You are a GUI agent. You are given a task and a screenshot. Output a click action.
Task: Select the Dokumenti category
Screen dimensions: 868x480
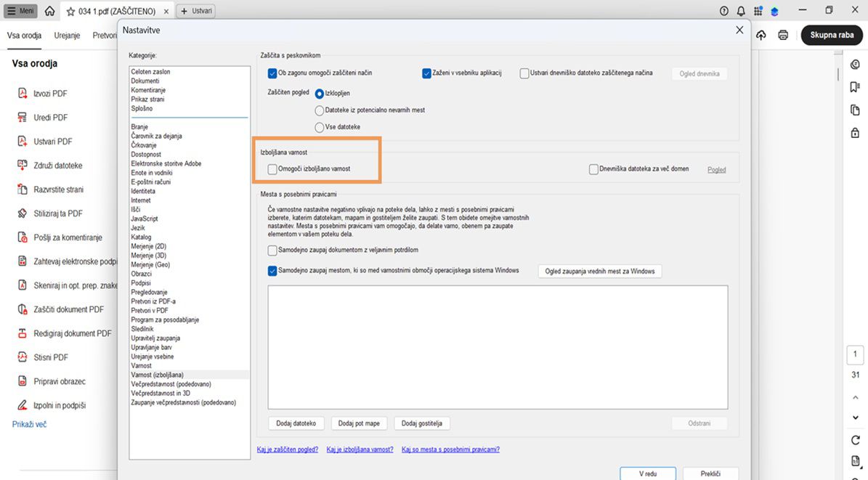145,81
